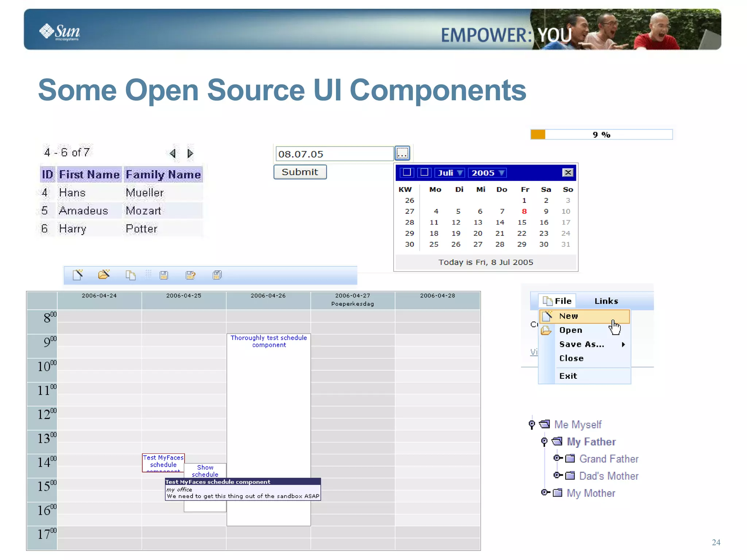The width and height of the screenshot is (747, 560).
Task: Click the My Father tree link
Action: coord(591,442)
